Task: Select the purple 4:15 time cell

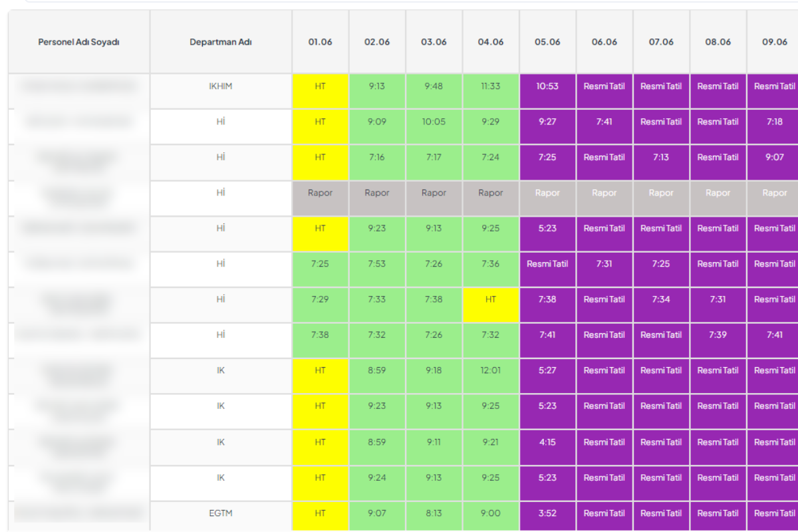Action: point(547,442)
